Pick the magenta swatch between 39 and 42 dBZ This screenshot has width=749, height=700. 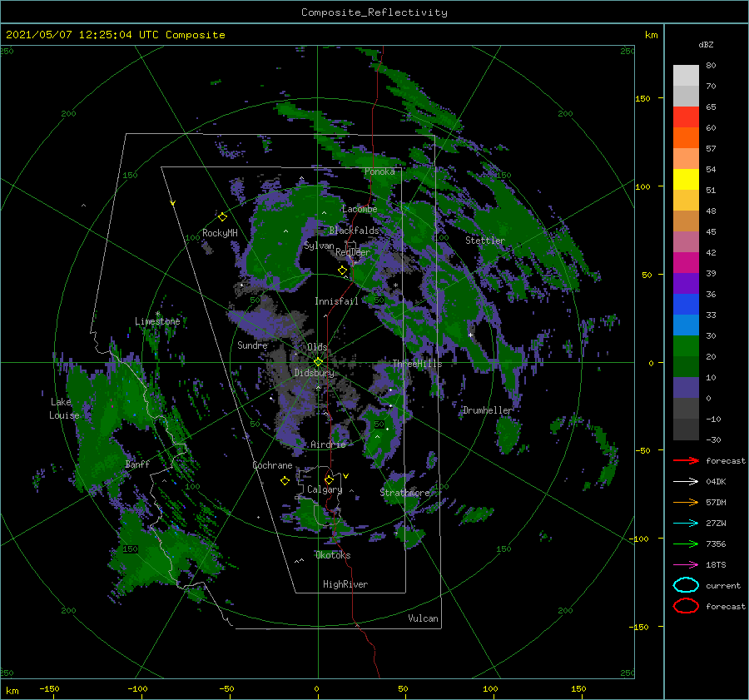(686, 263)
